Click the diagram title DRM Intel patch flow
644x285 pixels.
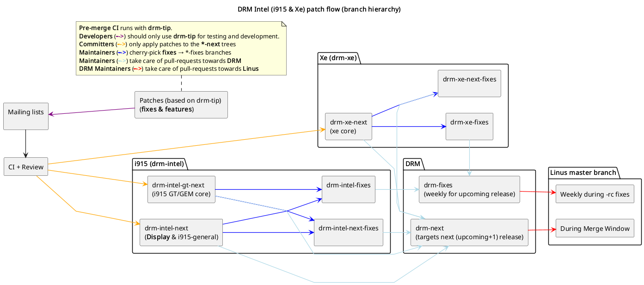pos(319,9)
